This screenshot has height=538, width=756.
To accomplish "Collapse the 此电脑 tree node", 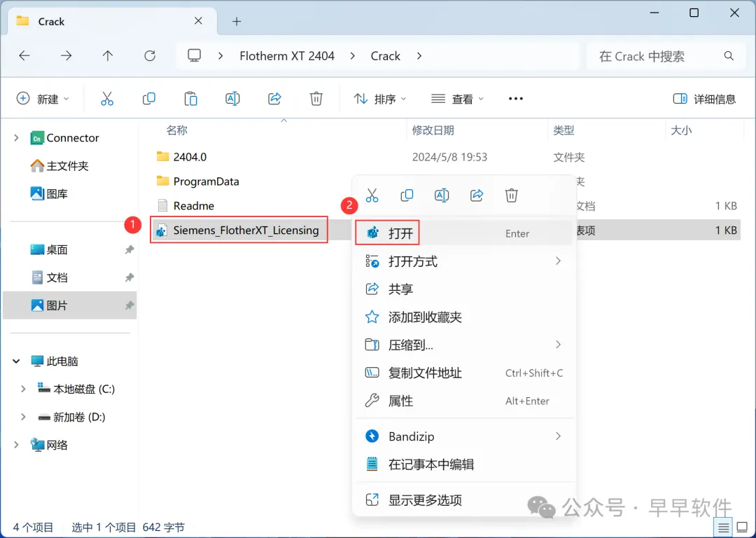I will click(x=16, y=361).
